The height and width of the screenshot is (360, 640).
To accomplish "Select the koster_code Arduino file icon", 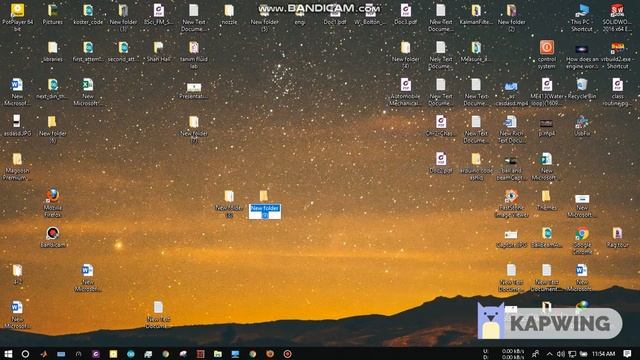I will click(88, 15).
